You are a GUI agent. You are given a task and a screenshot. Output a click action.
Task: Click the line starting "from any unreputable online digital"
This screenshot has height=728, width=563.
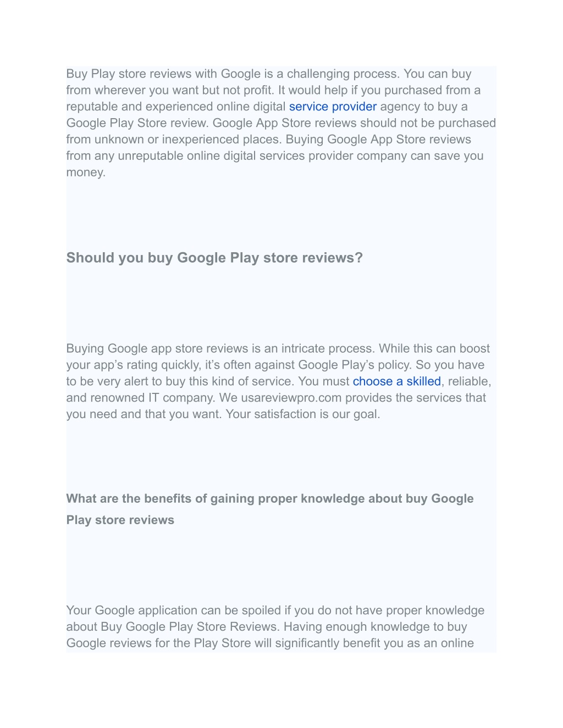[x=275, y=156]
